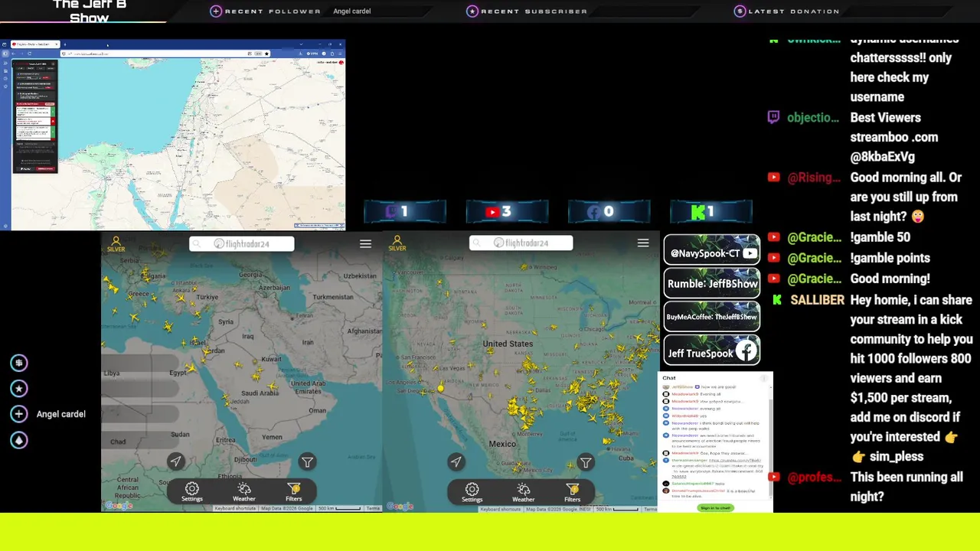Open Weather in the left flightradar24 map
Image resolution: width=980 pixels, height=551 pixels.
click(244, 491)
